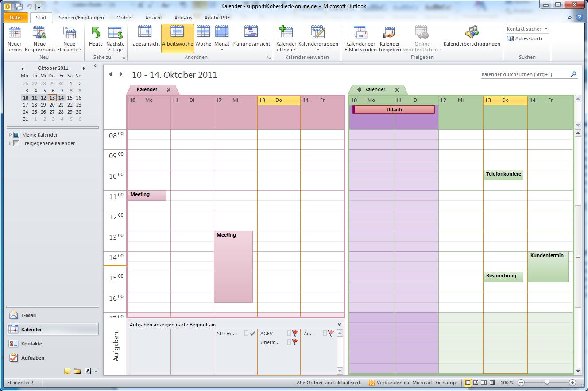Open Kalenderberechtigungen permissions
The width and height of the screenshot is (588, 391).
472,36
